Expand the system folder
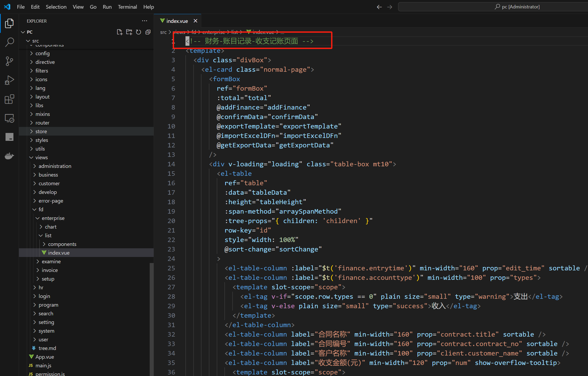Image resolution: width=588 pixels, height=376 pixels. click(x=86, y=331)
